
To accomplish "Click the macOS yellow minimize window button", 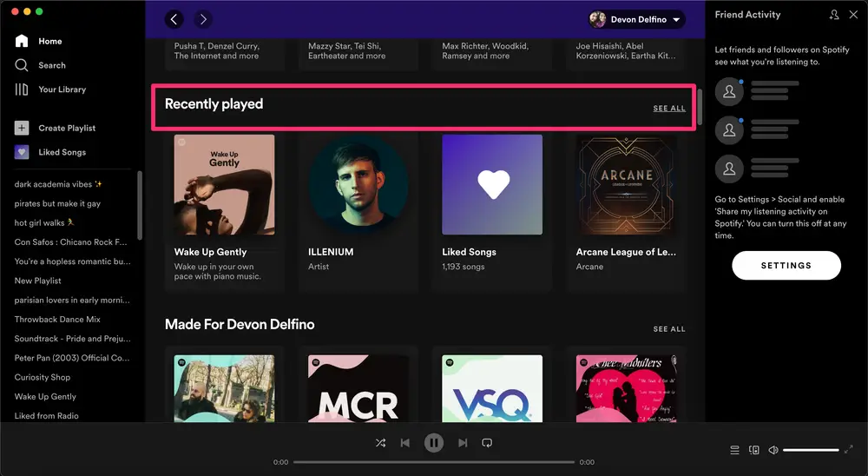I will pos(27,11).
